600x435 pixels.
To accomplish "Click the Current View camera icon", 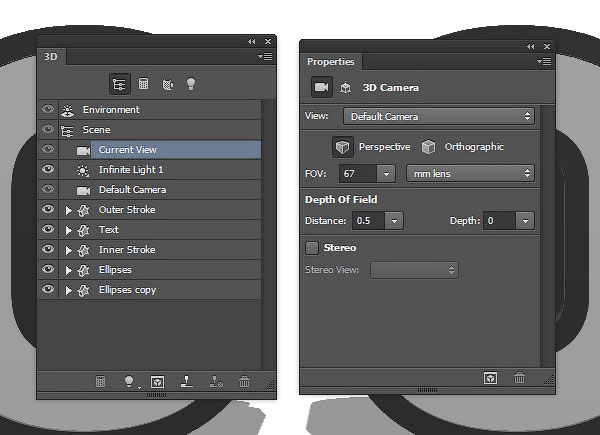I will [83, 150].
